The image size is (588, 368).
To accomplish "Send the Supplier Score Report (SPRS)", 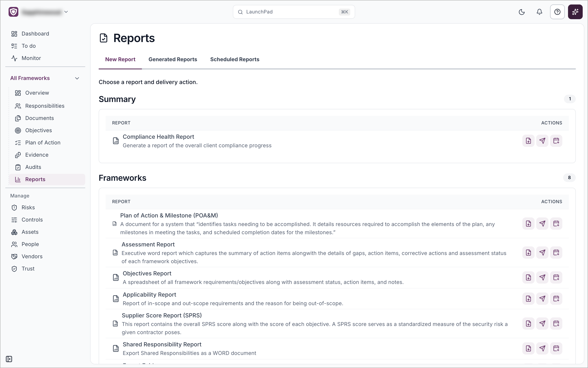I will (542, 324).
